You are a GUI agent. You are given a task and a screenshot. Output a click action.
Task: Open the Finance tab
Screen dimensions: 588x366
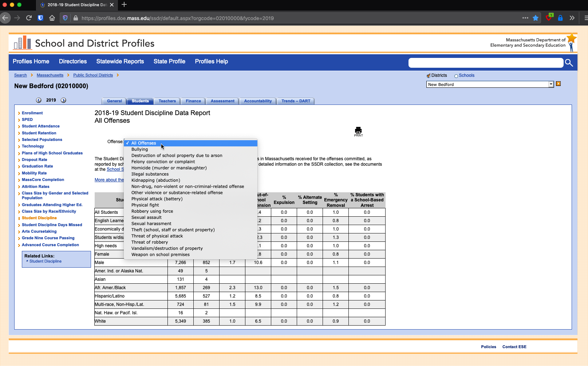point(193,101)
